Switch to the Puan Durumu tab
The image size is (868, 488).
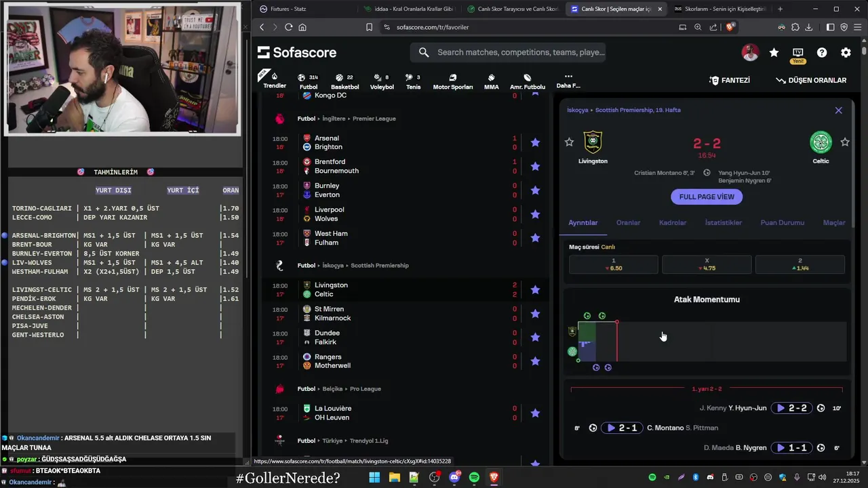(x=783, y=222)
